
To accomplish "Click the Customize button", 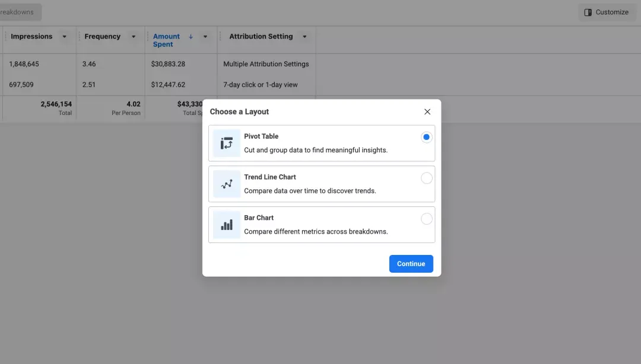I will point(607,12).
